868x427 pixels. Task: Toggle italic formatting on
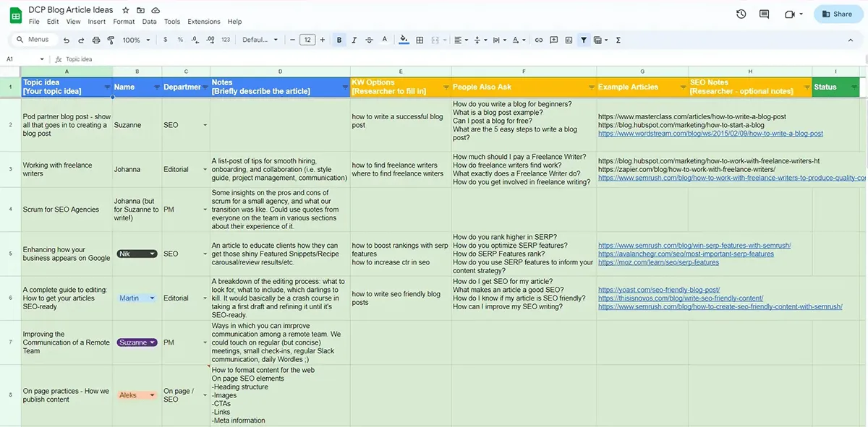(x=354, y=40)
